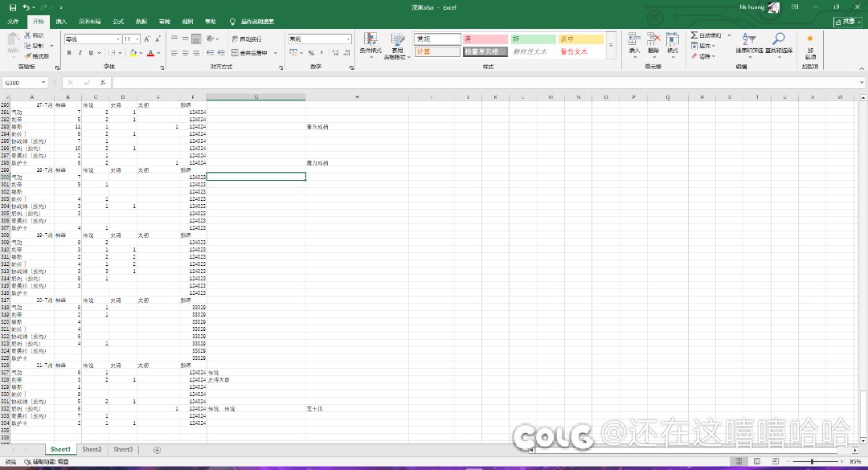Expand the number format combo box
Viewport: 868px width, 470px height.
point(348,39)
